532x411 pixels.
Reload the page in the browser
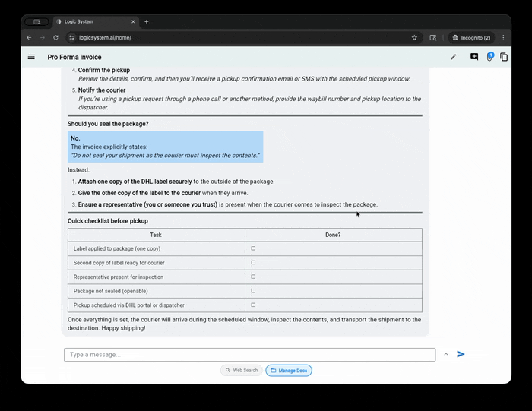(x=55, y=37)
